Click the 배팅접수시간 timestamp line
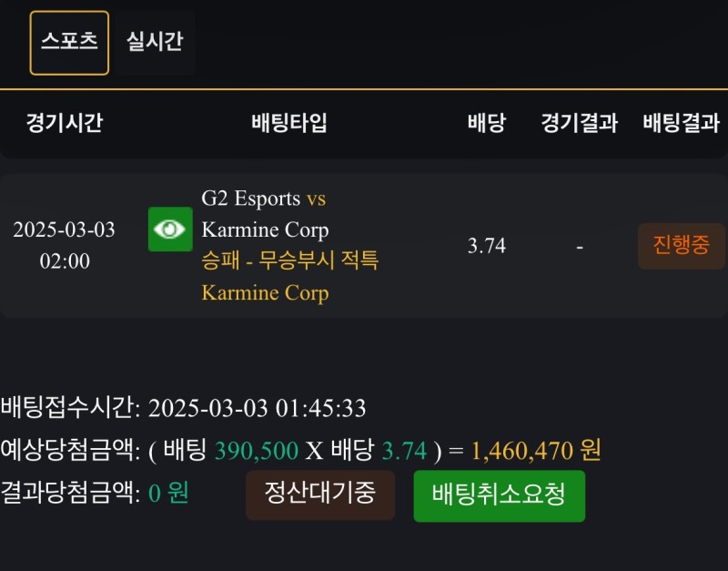The image size is (728, 571). [x=184, y=408]
